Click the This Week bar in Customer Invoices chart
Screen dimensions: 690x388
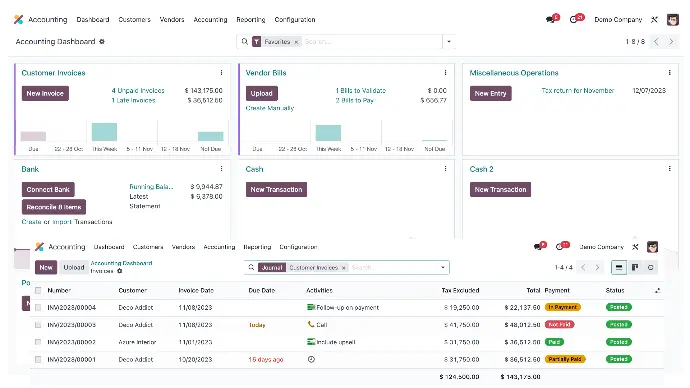(104, 132)
